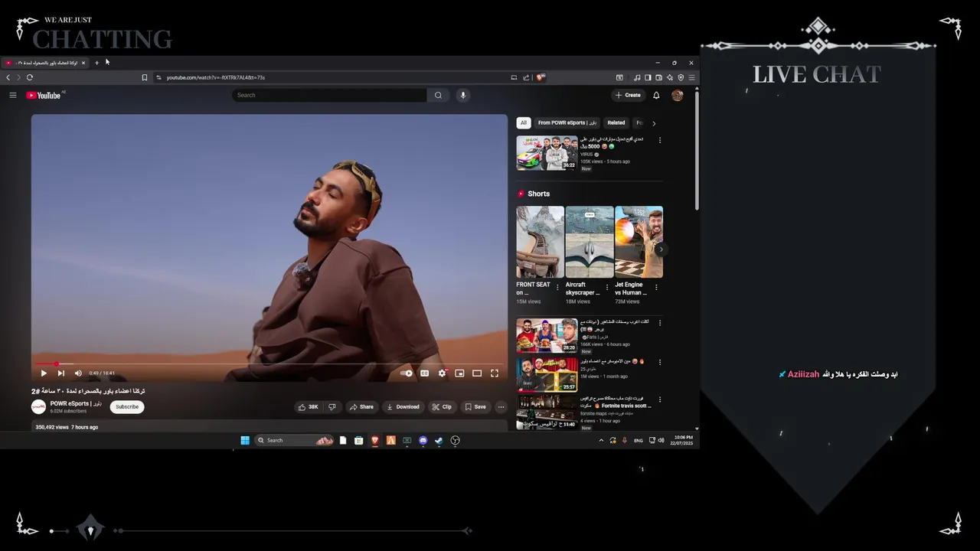Click the Subscribe button
The height and width of the screenshot is (551, 980).
coord(127,407)
